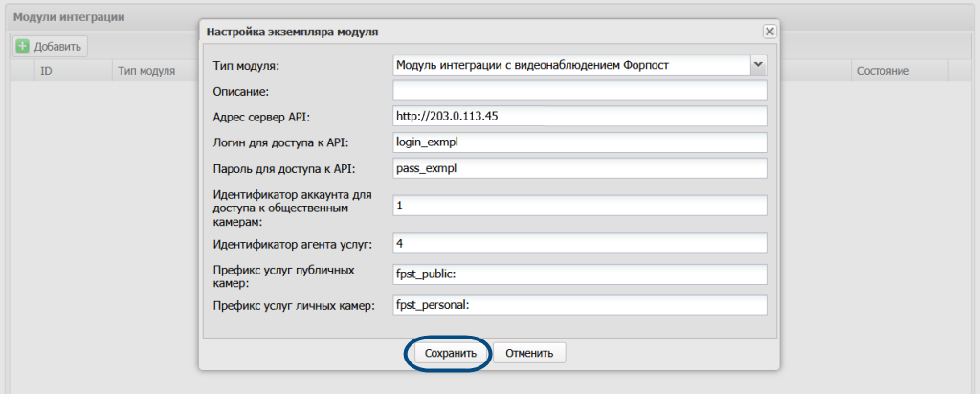Click the Добавить button in background panel
The image size is (980, 394).
click(x=51, y=46)
